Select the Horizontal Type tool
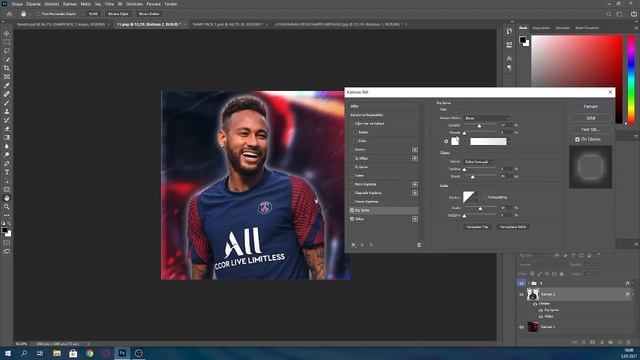This screenshot has height=360, width=640. pos(7,172)
